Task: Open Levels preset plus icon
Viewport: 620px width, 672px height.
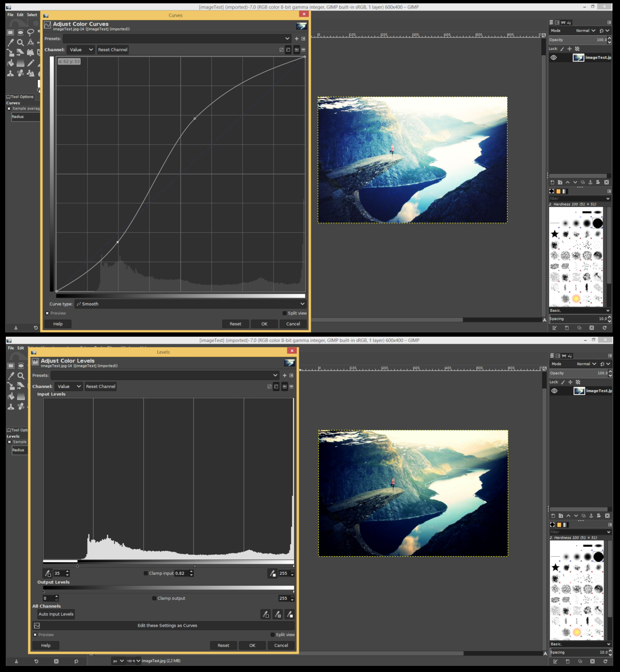Action: (x=284, y=375)
